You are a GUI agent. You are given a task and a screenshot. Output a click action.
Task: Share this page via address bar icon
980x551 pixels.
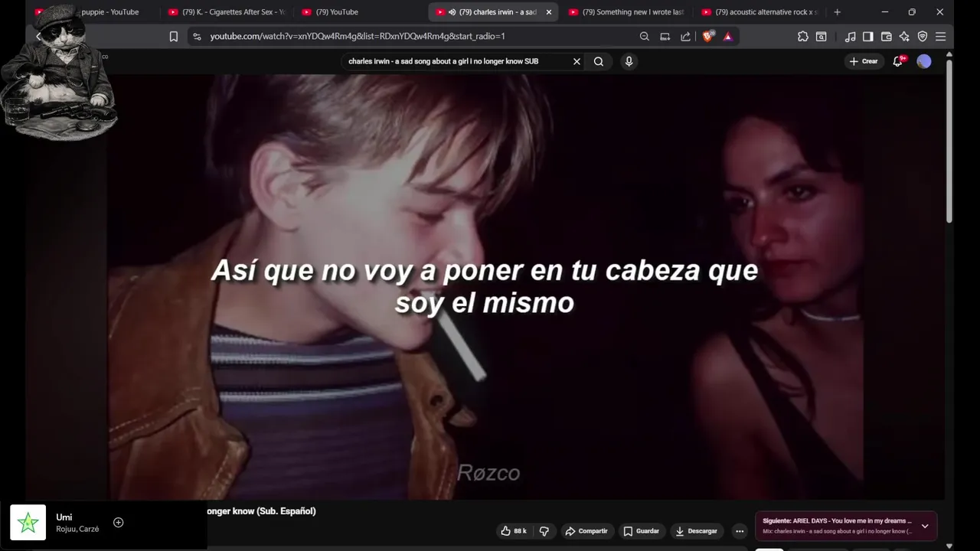tap(685, 36)
